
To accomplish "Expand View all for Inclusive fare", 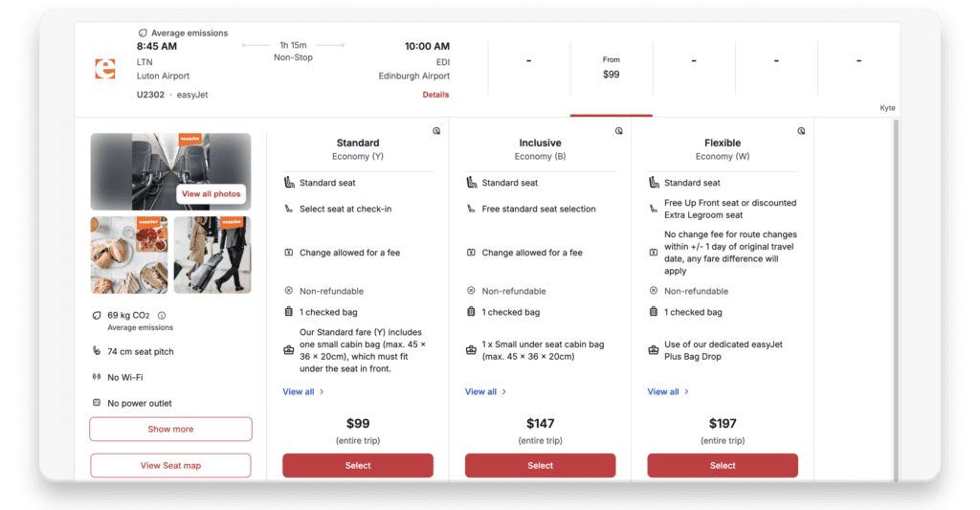I will (486, 391).
